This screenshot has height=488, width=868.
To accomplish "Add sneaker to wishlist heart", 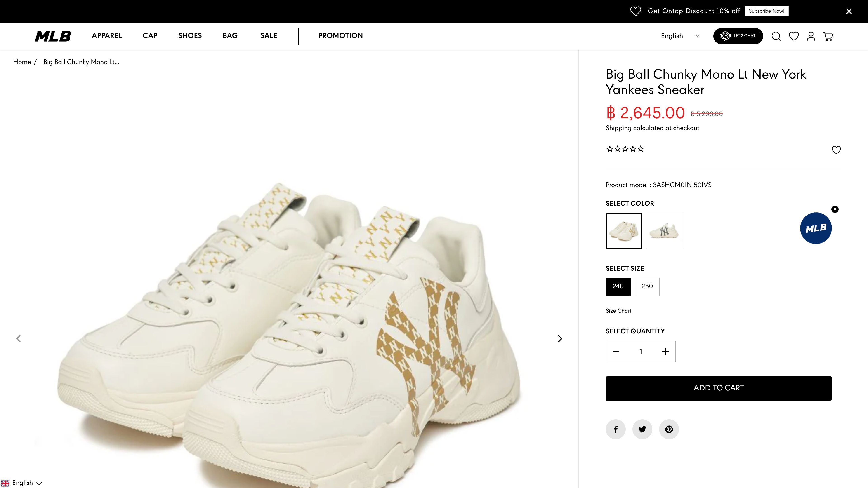I will point(836,150).
